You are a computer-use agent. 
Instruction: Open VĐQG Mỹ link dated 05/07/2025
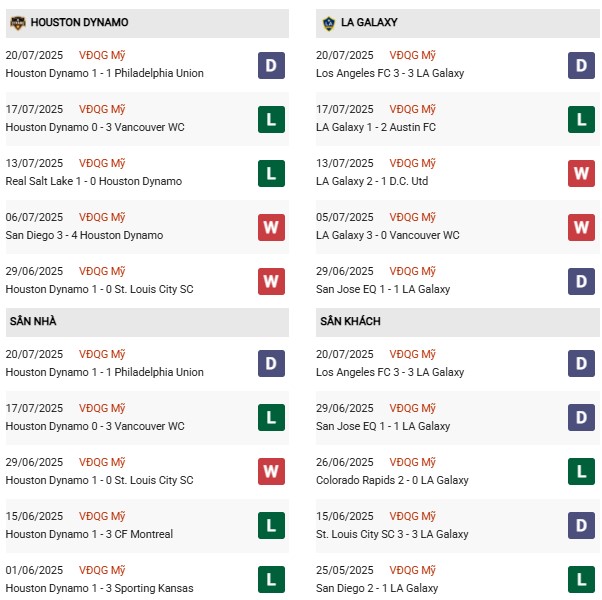[x=413, y=218]
